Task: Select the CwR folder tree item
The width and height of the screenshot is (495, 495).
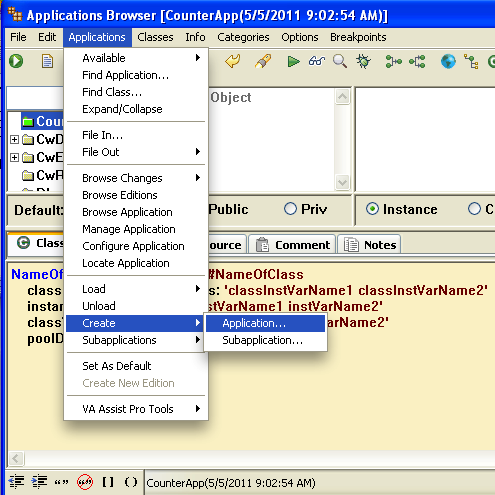Action: click(x=42, y=175)
